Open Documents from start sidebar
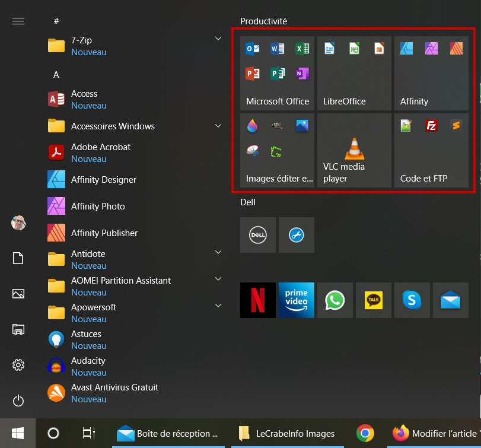The width and height of the screenshot is (481, 448). pyautogui.click(x=18, y=258)
